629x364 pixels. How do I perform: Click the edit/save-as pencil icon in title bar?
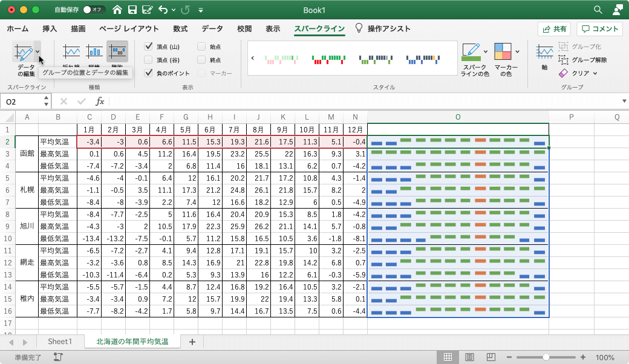point(147,10)
